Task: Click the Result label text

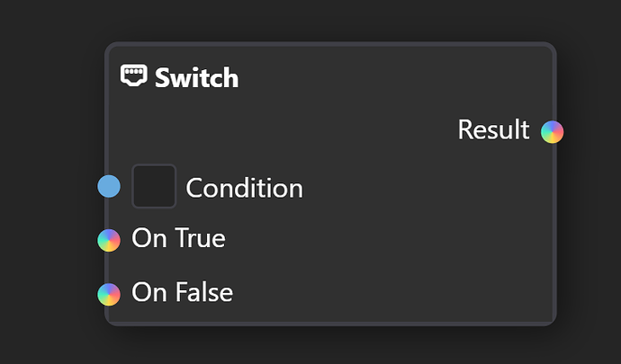Action: point(493,130)
